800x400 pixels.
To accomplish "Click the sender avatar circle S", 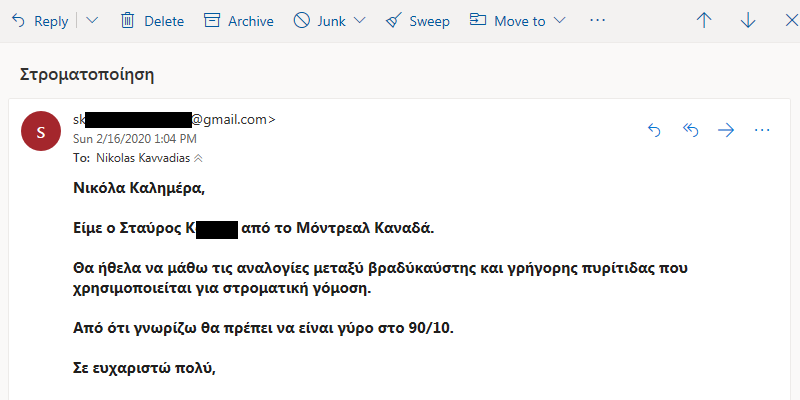I will coord(41,131).
